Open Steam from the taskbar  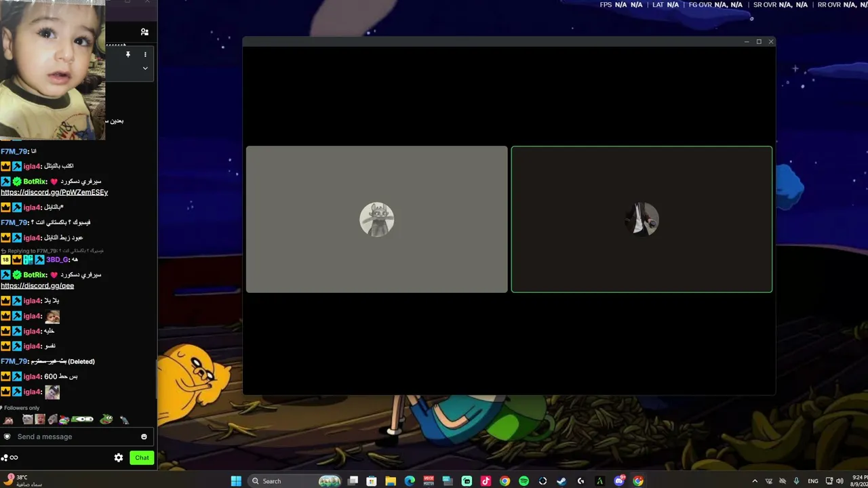click(561, 481)
